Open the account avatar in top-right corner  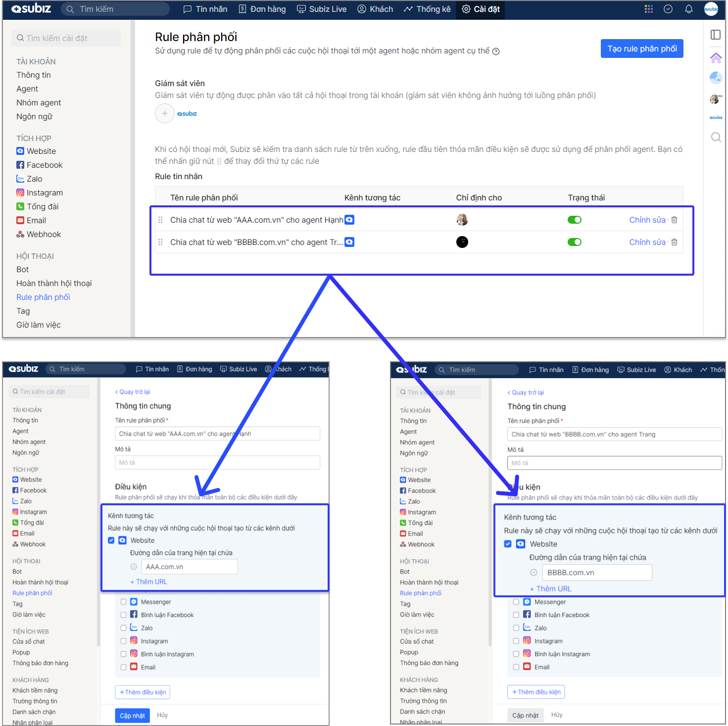pyautogui.click(x=711, y=9)
